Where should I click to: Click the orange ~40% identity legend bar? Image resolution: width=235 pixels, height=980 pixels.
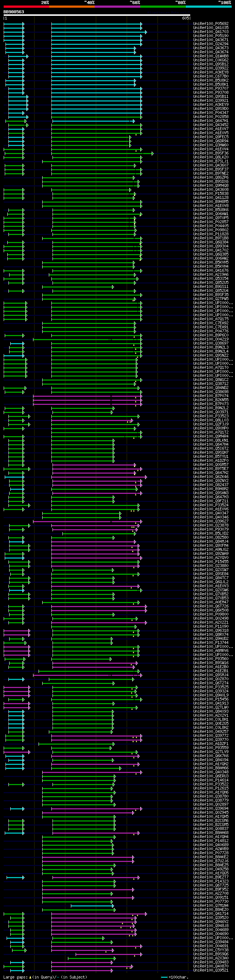tap(72, 7)
